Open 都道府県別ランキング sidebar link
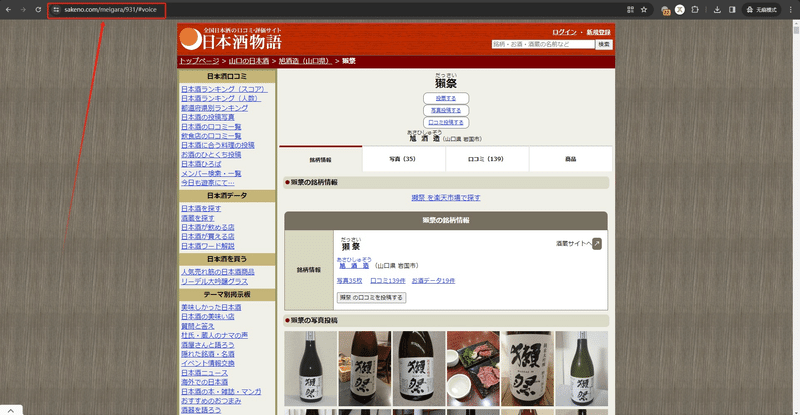800x415 pixels. pyautogui.click(x=214, y=108)
